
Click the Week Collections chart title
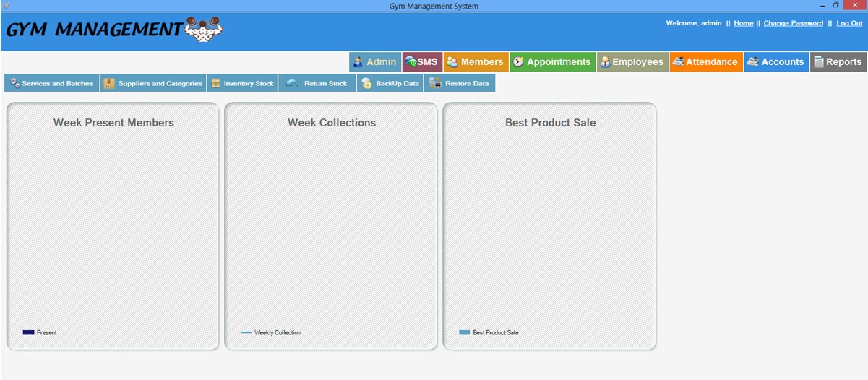tap(332, 123)
